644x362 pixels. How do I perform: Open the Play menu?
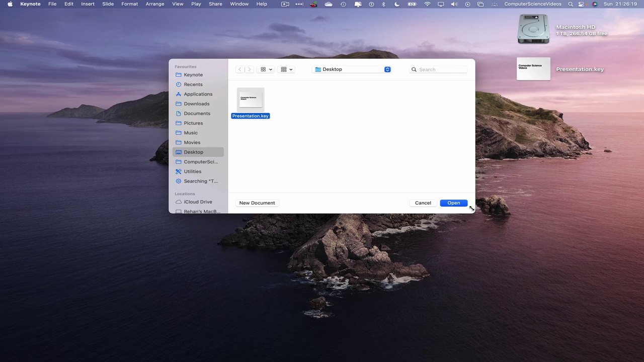(x=196, y=4)
